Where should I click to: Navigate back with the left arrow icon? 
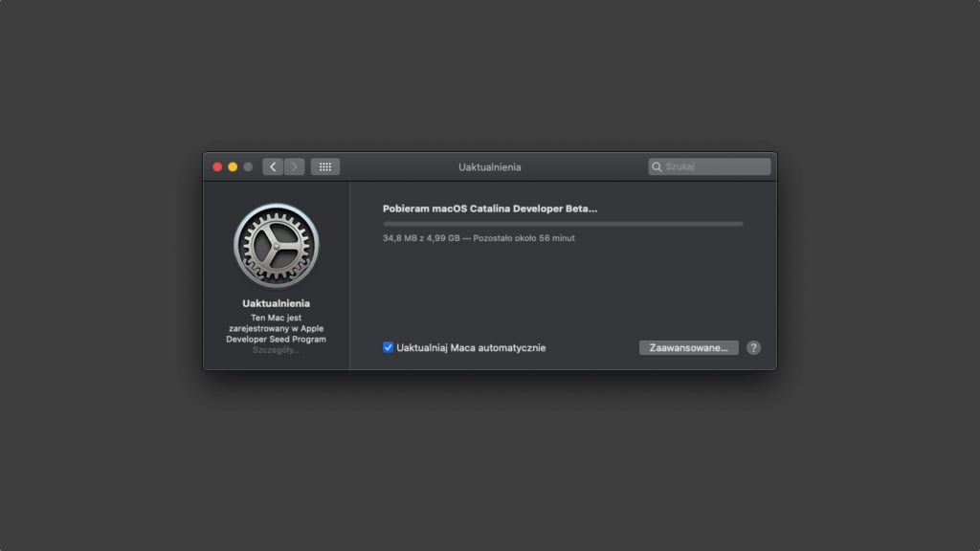(x=273, y=166)
